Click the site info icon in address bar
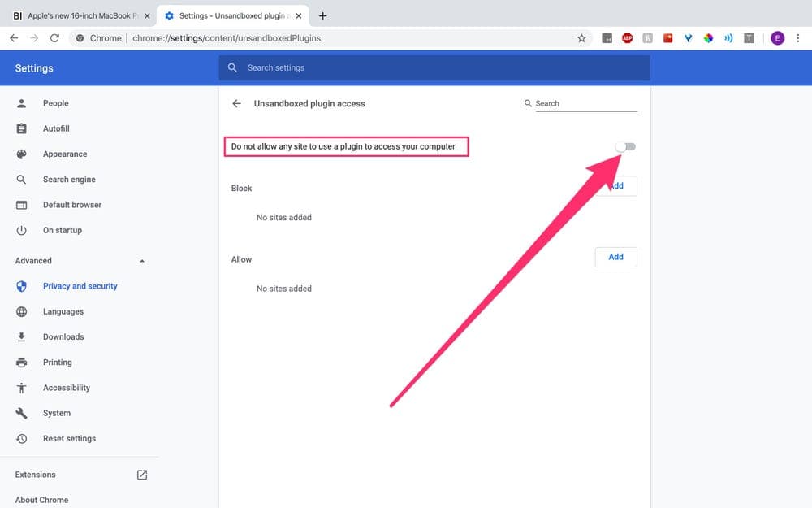 (80, 38)
